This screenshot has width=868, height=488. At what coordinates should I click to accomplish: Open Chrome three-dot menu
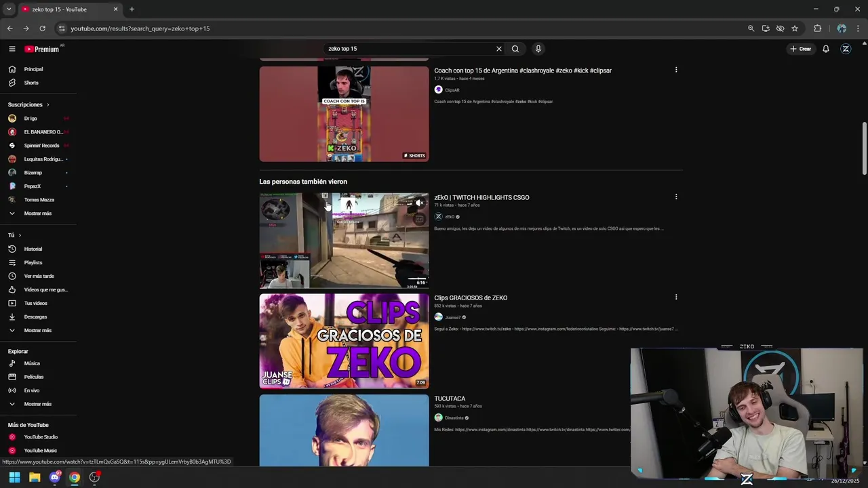point(859,28)
